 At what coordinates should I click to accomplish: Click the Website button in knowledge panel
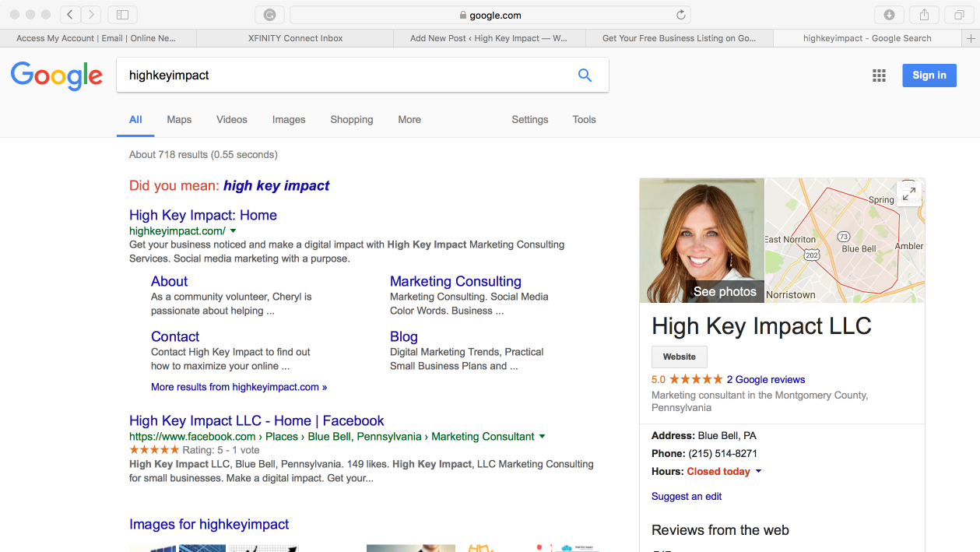click(680, 357)
